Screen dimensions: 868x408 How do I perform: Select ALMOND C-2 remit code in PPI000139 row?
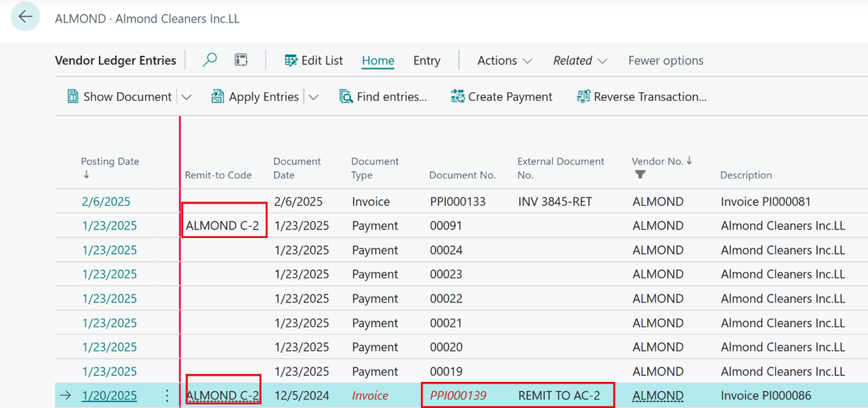[223, 396]
